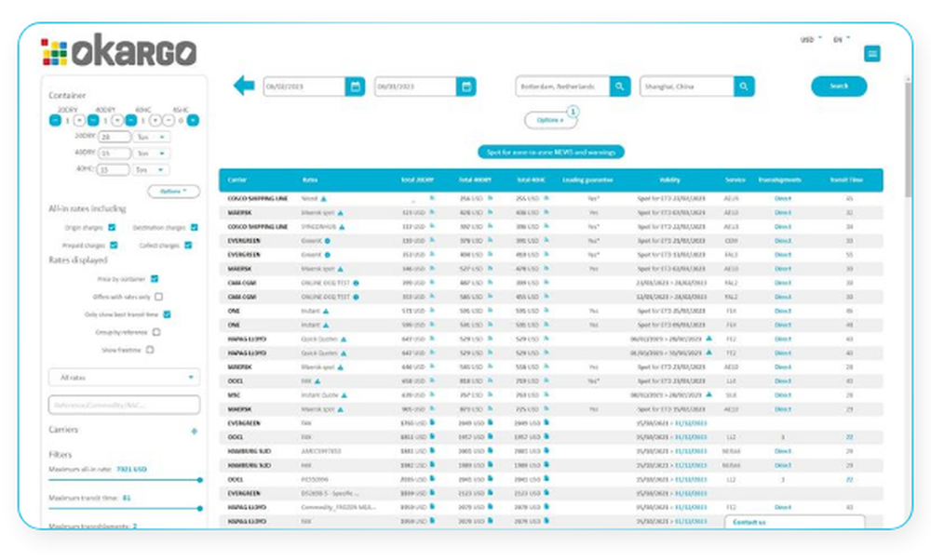Adjust the Maximum all-in rate slider handle
Screen dimensions: 931x560
(200, 480)
